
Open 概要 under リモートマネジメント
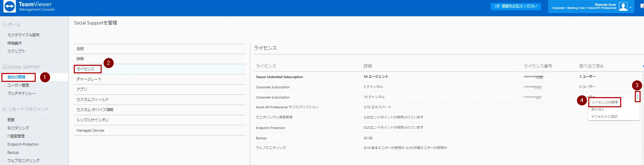[x=11, y=120]
